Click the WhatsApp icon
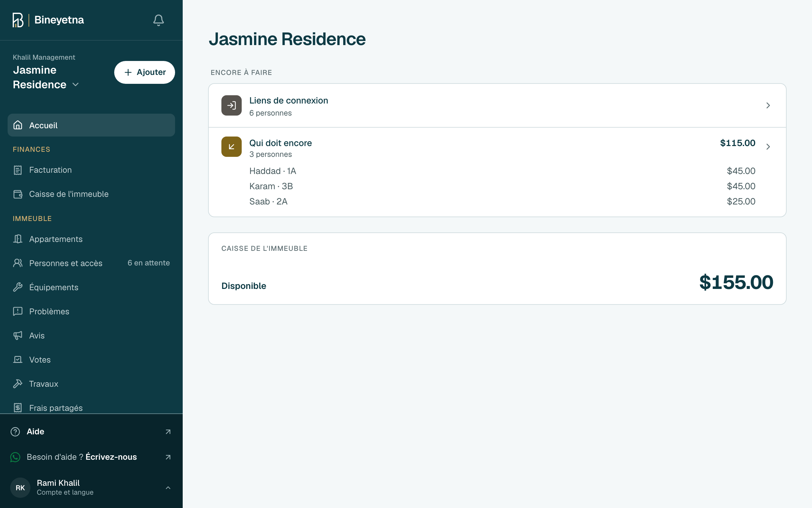This screenshot has height=508, width=812. [15, 457]
